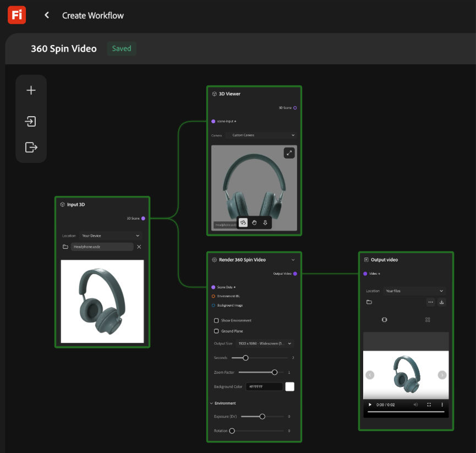476x453 pixels.
Task: Select the pan hand tool in 3D Viewer
Action: [x=254, y=222]
